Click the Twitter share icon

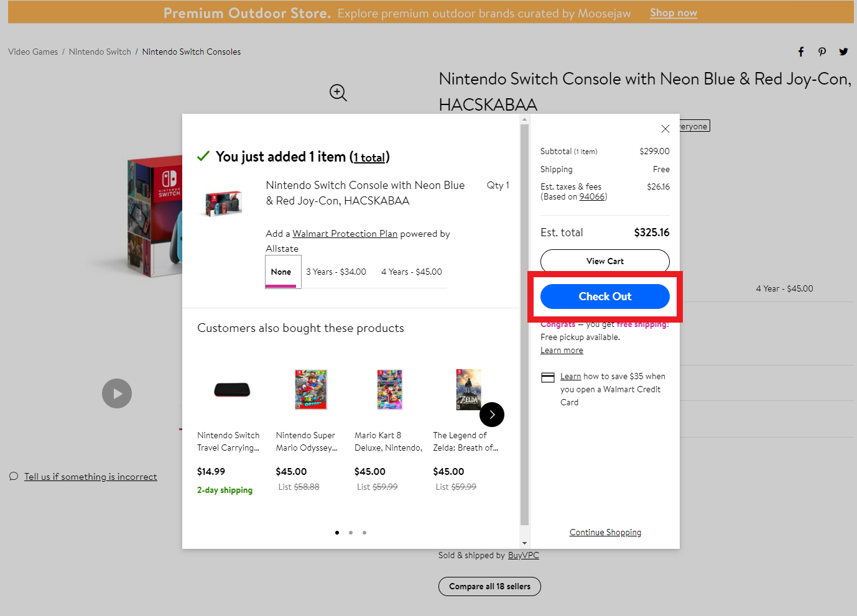[843, 52]
